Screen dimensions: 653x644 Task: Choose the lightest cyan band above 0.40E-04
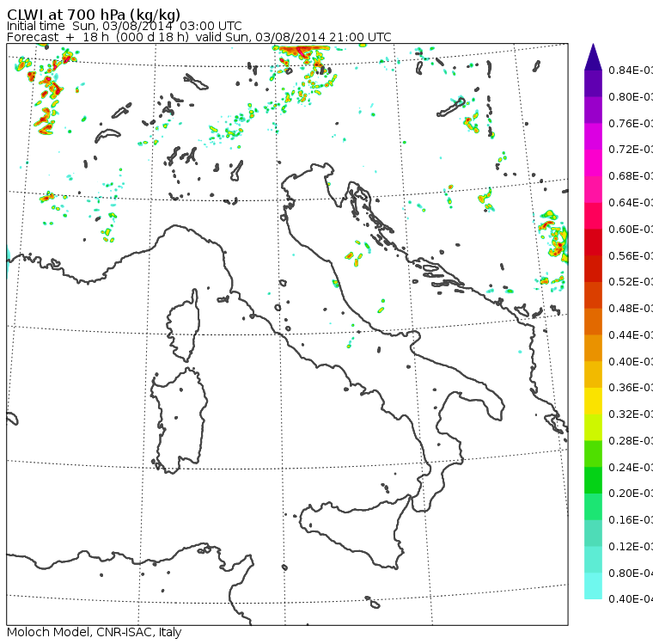pos(593,586)
